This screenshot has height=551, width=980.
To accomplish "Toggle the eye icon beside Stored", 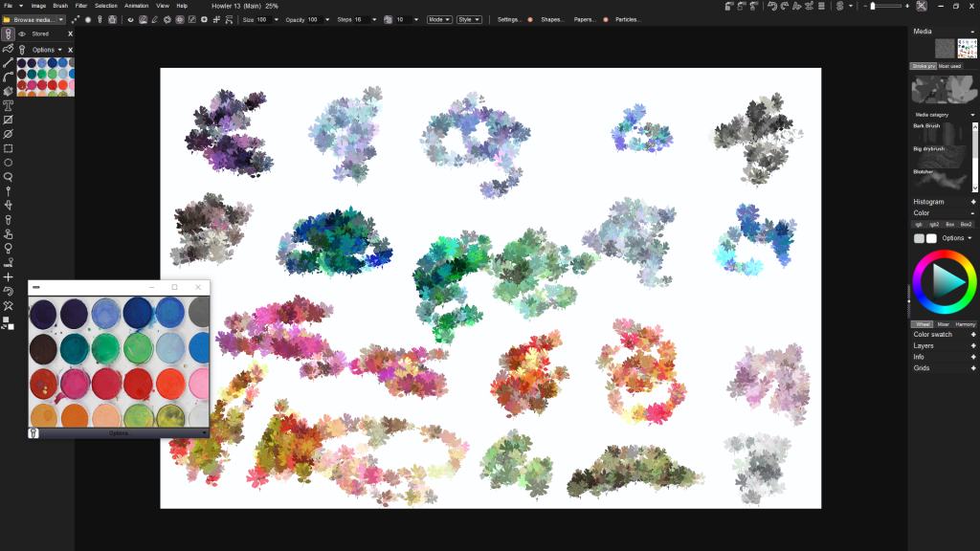I will 22,33.
